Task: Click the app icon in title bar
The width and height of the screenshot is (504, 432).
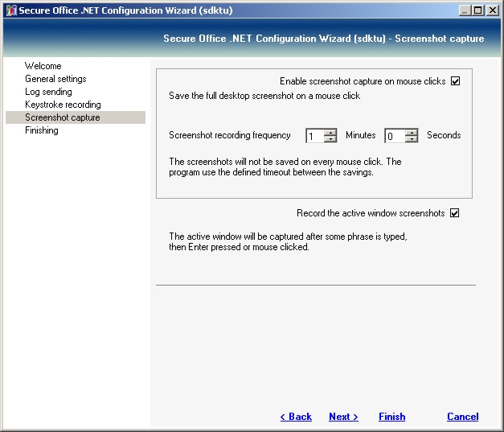Action: [x=10, y=10]
